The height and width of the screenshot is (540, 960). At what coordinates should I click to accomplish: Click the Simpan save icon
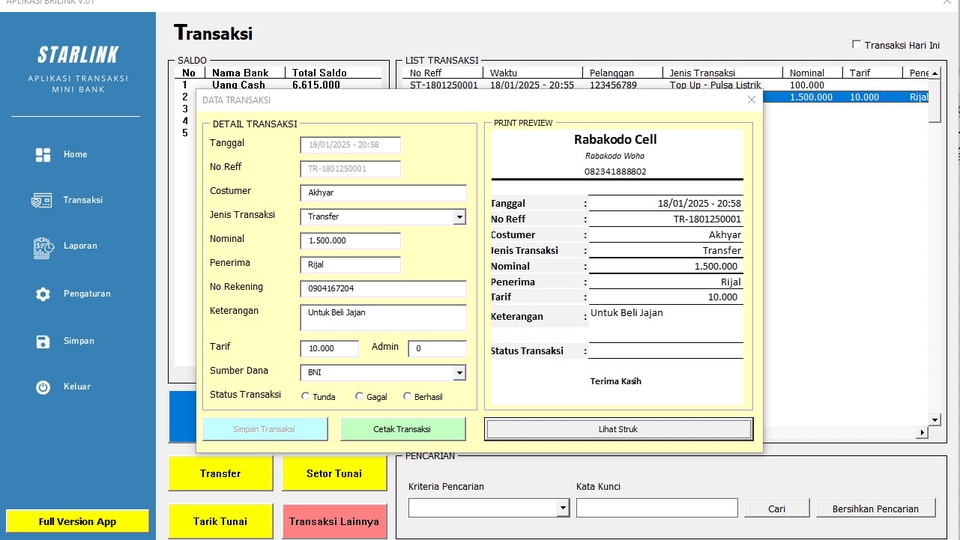tap(43, 341)
